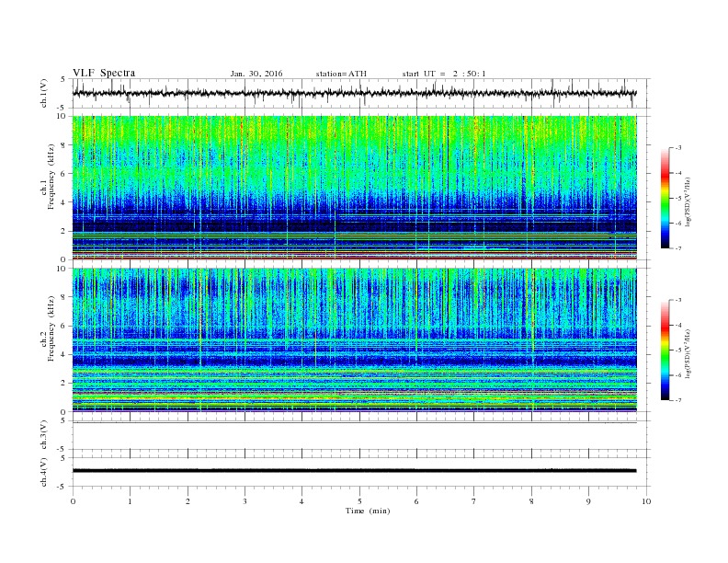728x563 pixels.
Task: Click the "Time (min)" axis label
Action: pos(368,511)
